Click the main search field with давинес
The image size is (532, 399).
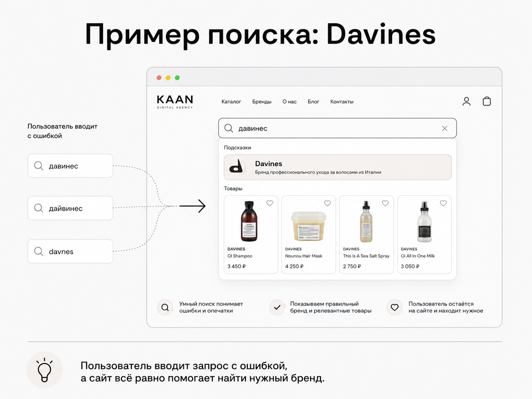[x=337, y=128]
